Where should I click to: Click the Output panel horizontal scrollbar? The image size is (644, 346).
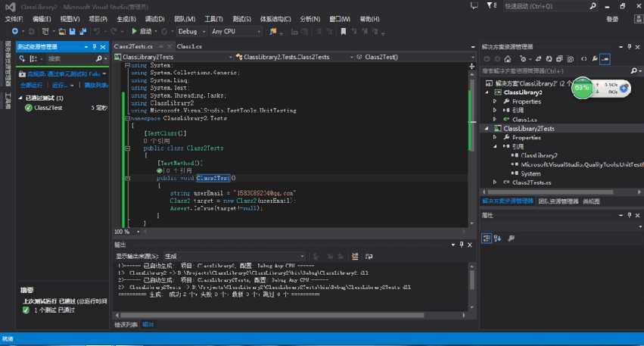272,315
